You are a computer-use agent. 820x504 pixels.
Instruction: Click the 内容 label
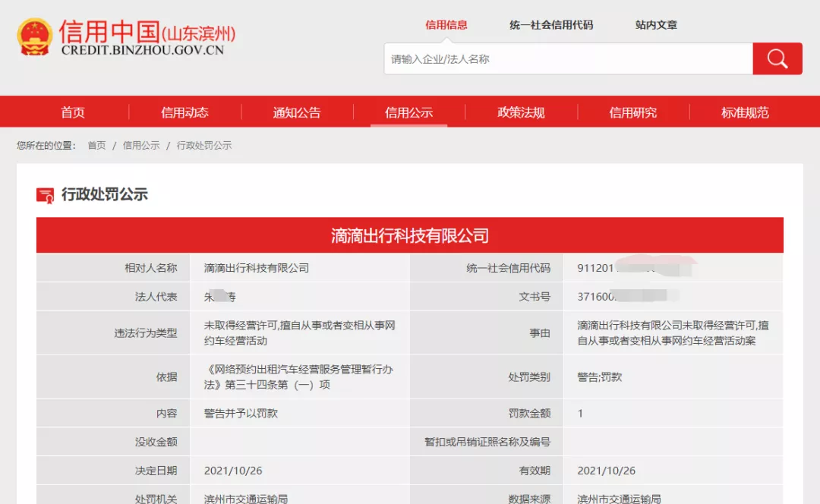click(x=166, y=414)
